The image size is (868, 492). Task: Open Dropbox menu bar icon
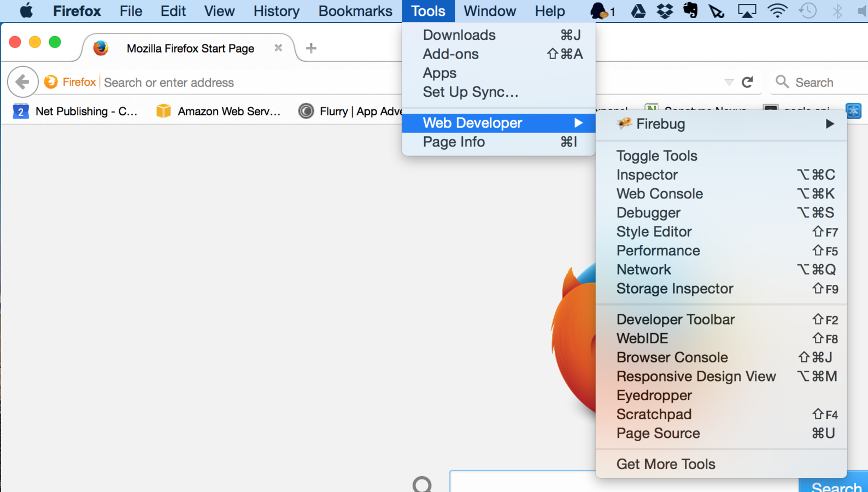(x=665, y=11)
